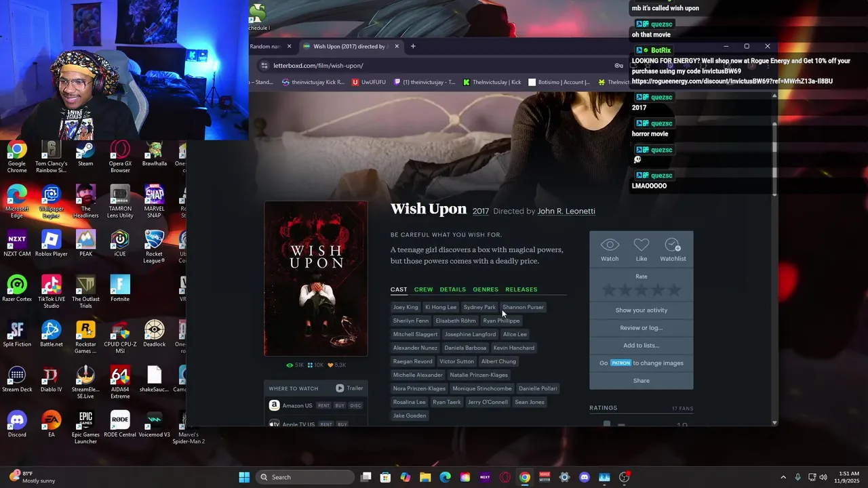The height and width of the screenshot is (488, 868).
Task: Close the Random name browser tab
Action: coord(289,46)
